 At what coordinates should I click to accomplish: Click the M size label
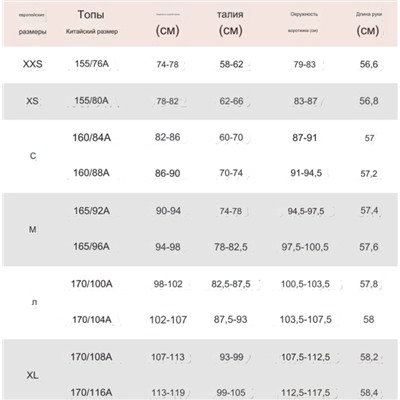tap(33, 229)
